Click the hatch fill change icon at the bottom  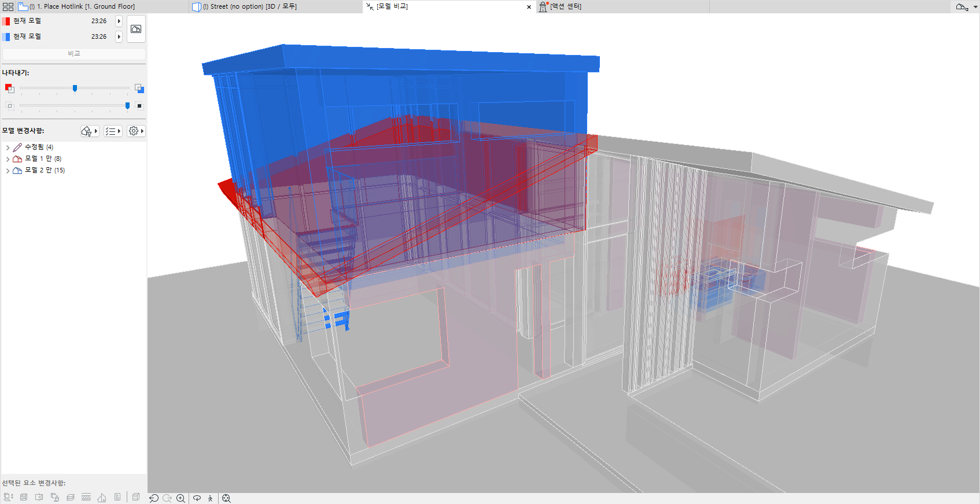point(86,498)
